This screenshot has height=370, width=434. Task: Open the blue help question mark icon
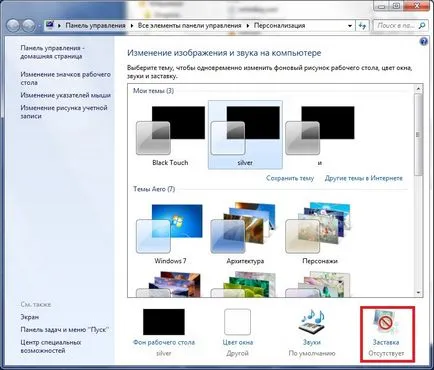(x=424, y=42)
